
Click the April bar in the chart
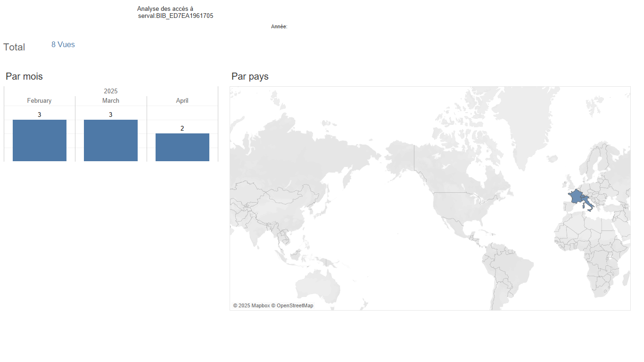tap(182, 148)
